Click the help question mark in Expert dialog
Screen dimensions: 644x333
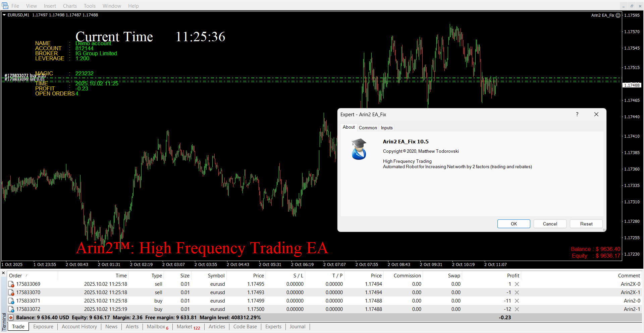point(577,114)
